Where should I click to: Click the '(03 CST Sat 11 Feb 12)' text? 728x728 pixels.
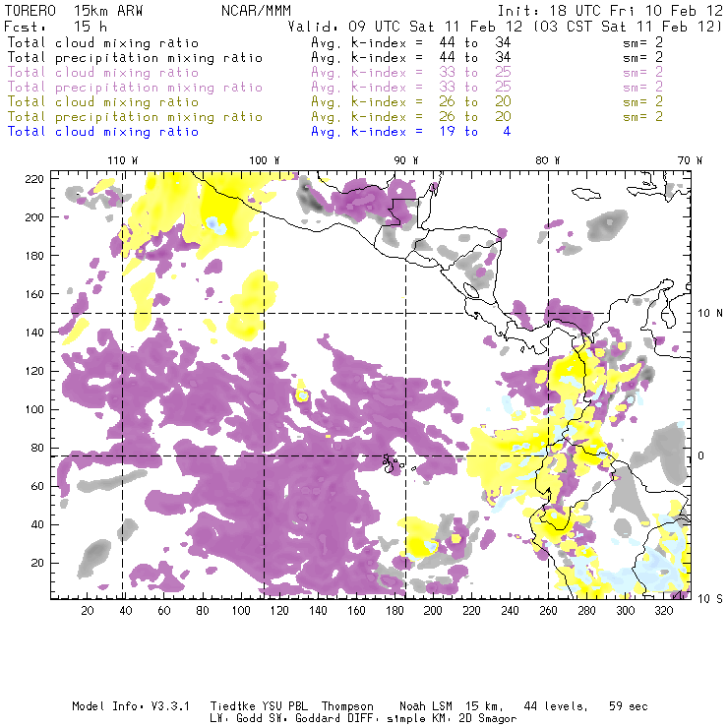pyautogui.click(x=628, y=27)
